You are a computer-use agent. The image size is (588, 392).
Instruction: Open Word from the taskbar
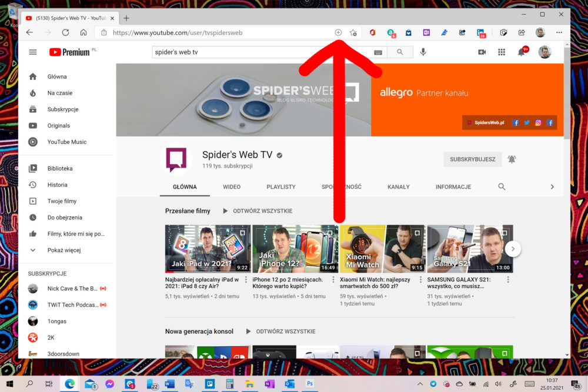tap(169, 383)
